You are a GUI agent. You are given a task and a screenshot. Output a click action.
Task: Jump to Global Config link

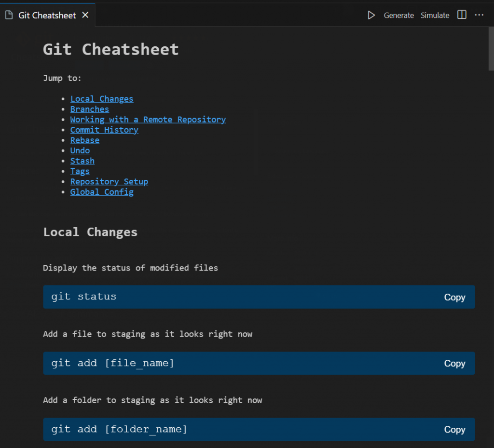[102, 192]
